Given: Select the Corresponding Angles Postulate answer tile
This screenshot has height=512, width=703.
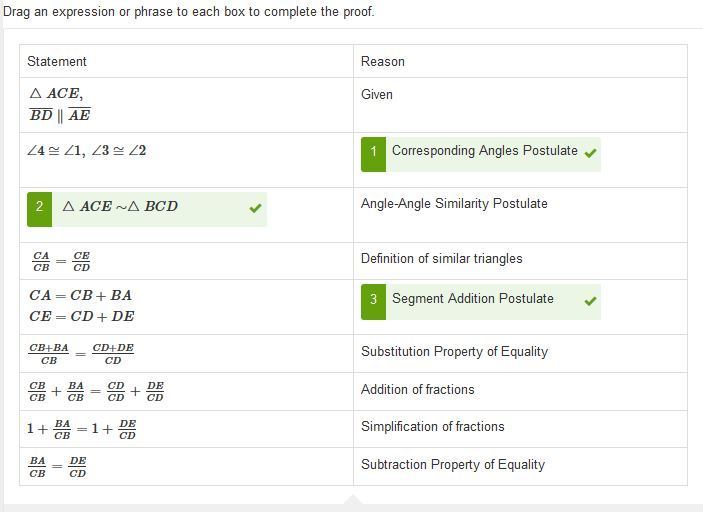Looking at the screenshot, I should 481,154.
